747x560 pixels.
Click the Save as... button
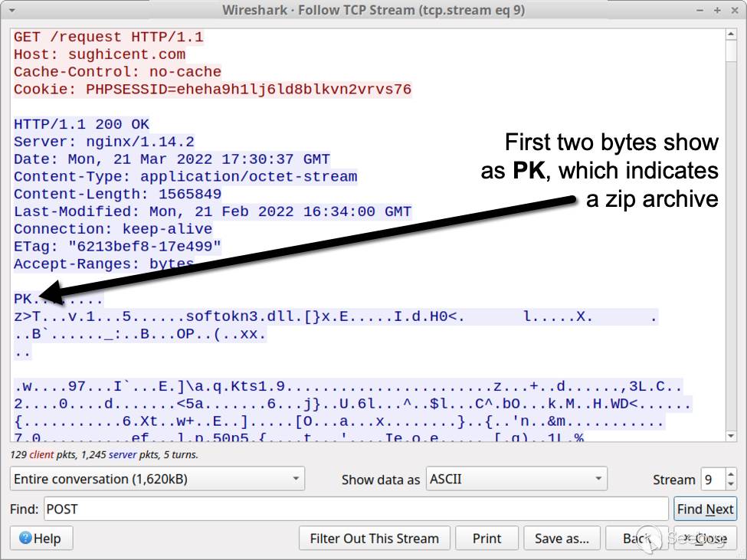click(562, 539)
